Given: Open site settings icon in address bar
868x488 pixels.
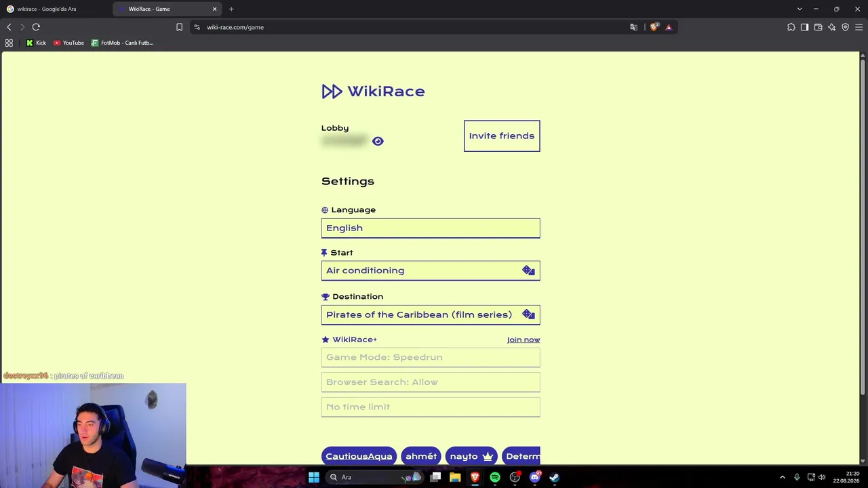Looking at the screenshot, I should 197,27.
